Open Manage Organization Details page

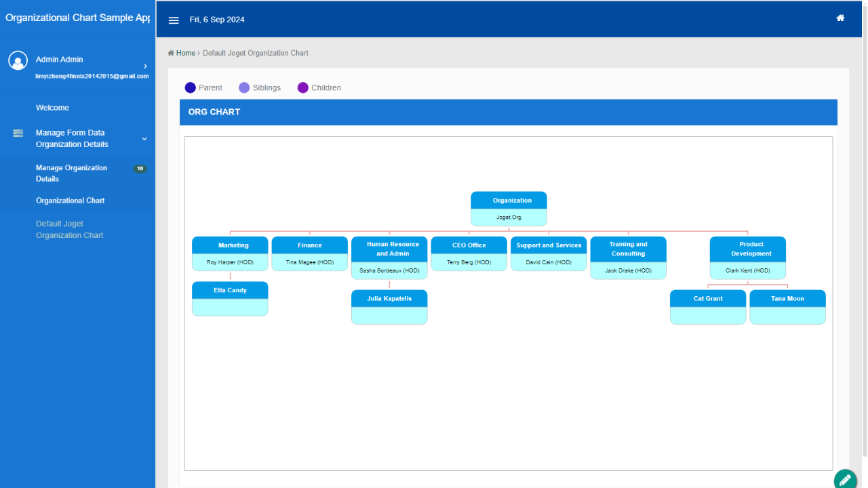click(x=71, y=173)
